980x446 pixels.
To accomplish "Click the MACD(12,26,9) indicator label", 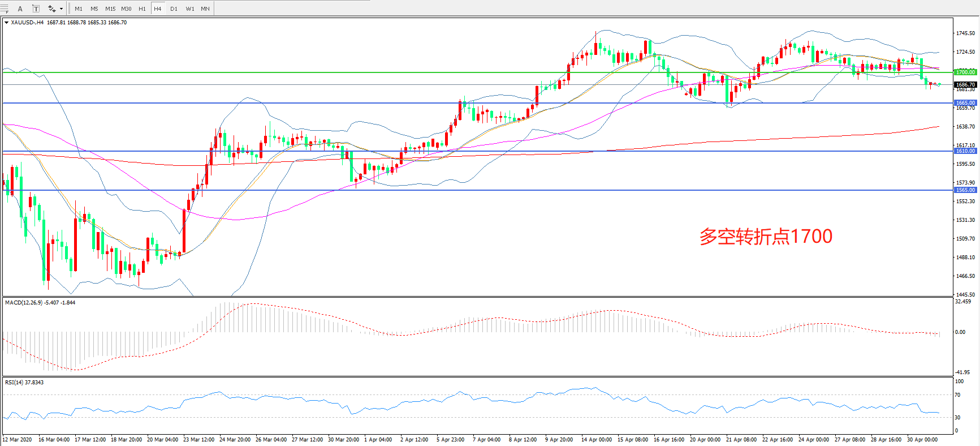I will tap(40, 303).
